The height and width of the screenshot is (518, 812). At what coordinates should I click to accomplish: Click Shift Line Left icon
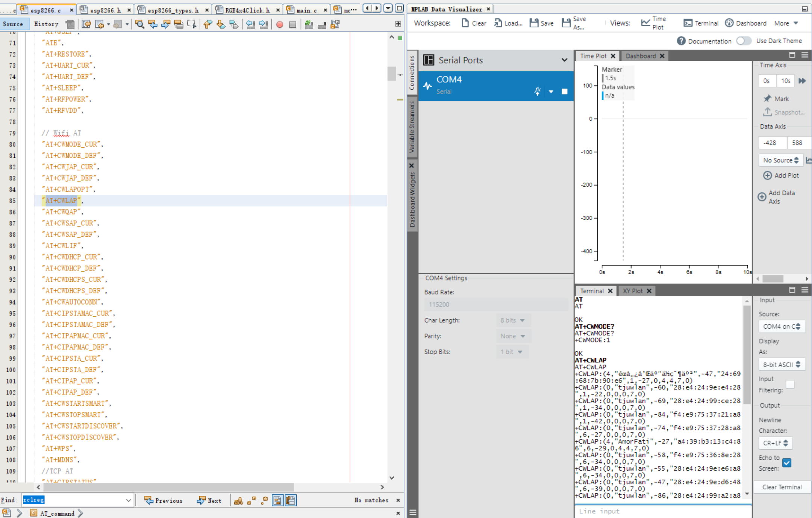click(x=250, y=24)
